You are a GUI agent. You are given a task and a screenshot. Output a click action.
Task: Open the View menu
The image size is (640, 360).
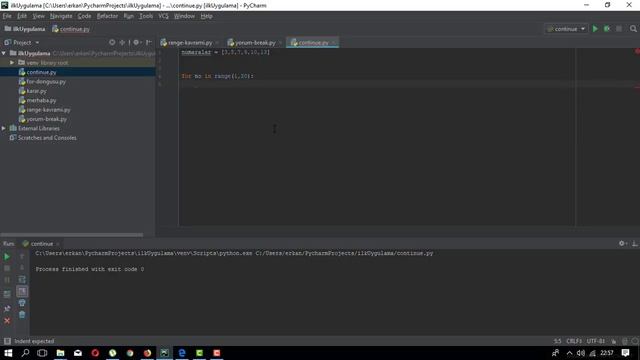click(38, 16)
